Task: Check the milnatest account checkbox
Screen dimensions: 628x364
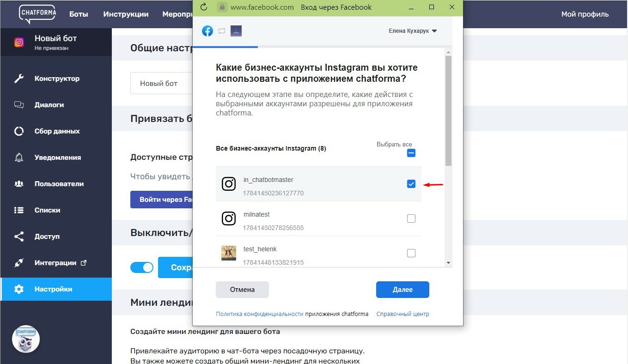Action: (411, 218)
